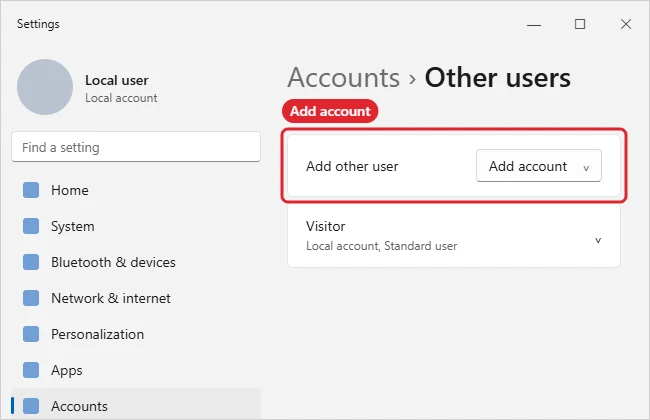Open the Apps settings section
The height and width of the screenshot is (420, 650).
[x=136, y=370]
